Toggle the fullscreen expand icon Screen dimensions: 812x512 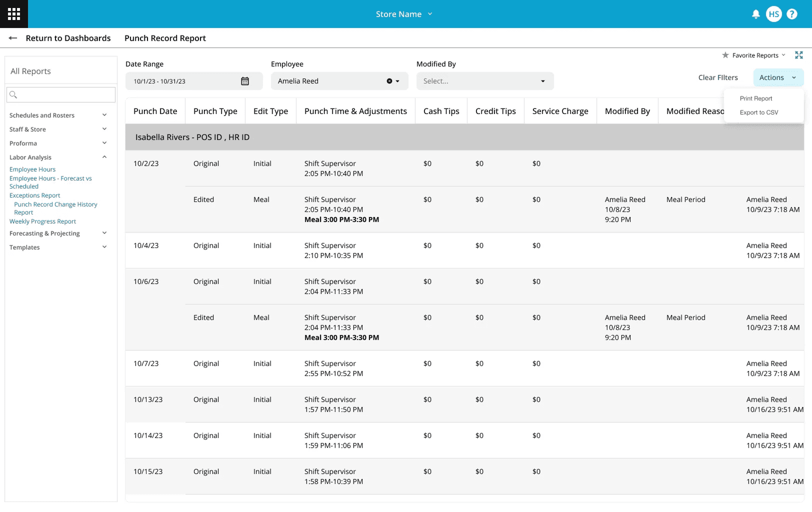[x=799, y=55]
